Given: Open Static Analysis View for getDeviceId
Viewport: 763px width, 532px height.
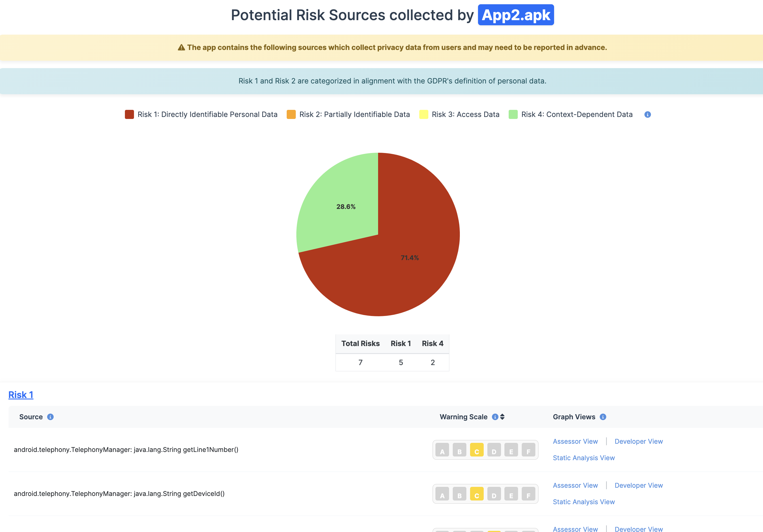Looking at the screenshot, I should (x=584, y=502).
